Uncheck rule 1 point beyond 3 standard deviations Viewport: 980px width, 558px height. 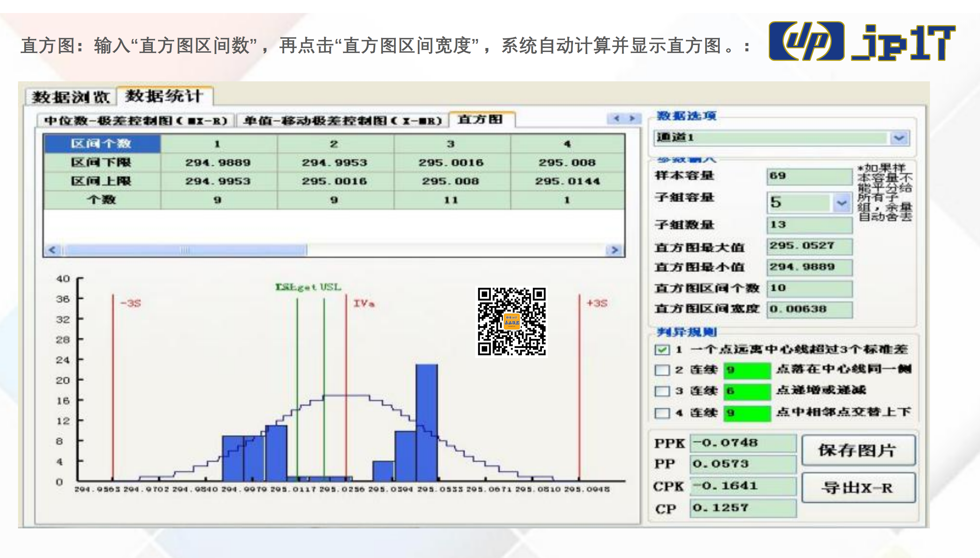tap(662, 349)
